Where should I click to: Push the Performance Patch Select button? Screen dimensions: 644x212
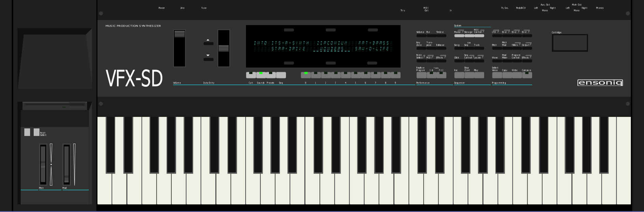coord(422,61)
